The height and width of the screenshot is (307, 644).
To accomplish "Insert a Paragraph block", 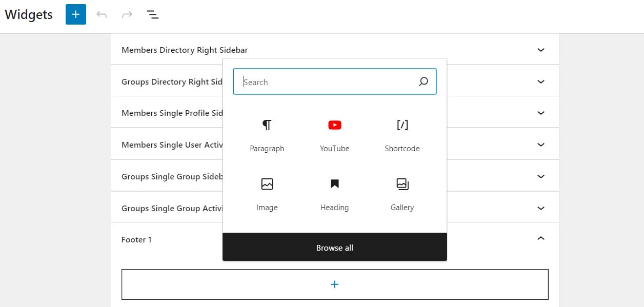I will coord(267,135).
